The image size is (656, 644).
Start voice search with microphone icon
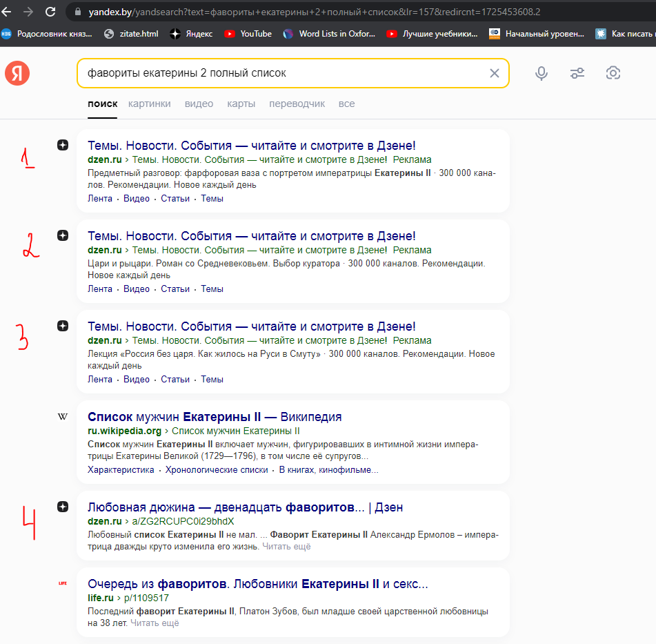[x=541, y=73]
